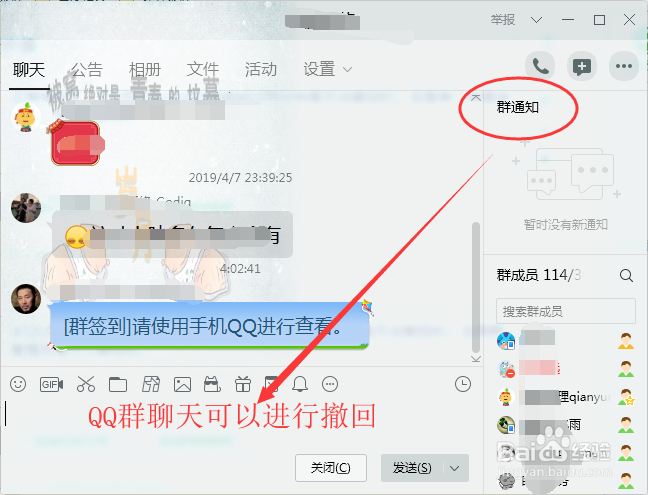The height and width of the screenshot is (495, 648).
Task: Start a group voice call
Action: [x=540, y=66]
